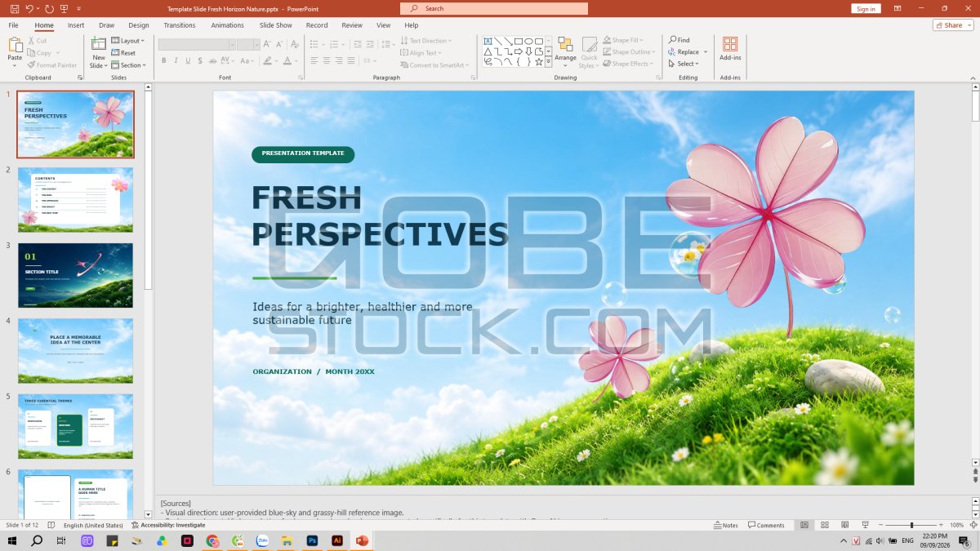Click the Chrome icon in the taskbar
Image resolution: width=980 pixels, height=551 pixels.
212,540
